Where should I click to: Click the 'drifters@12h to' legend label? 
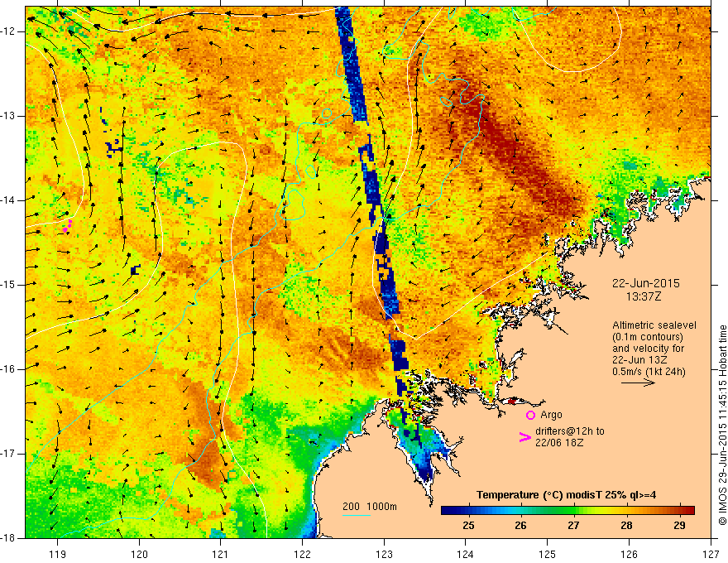570,431
